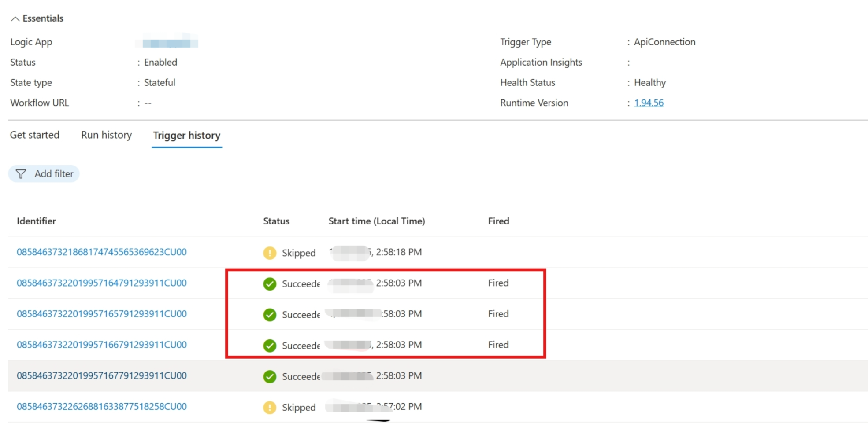Click green checkmark icon in highlighted gray row

270,377
